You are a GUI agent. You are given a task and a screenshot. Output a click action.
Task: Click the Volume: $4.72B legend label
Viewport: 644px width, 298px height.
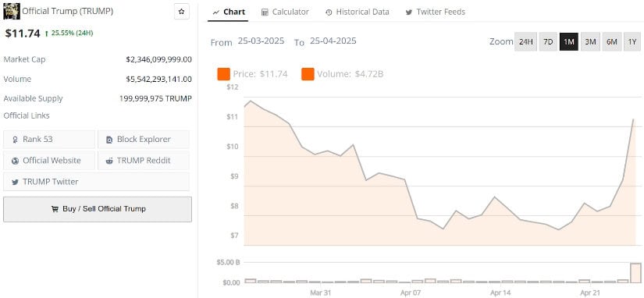coord(350,74)
